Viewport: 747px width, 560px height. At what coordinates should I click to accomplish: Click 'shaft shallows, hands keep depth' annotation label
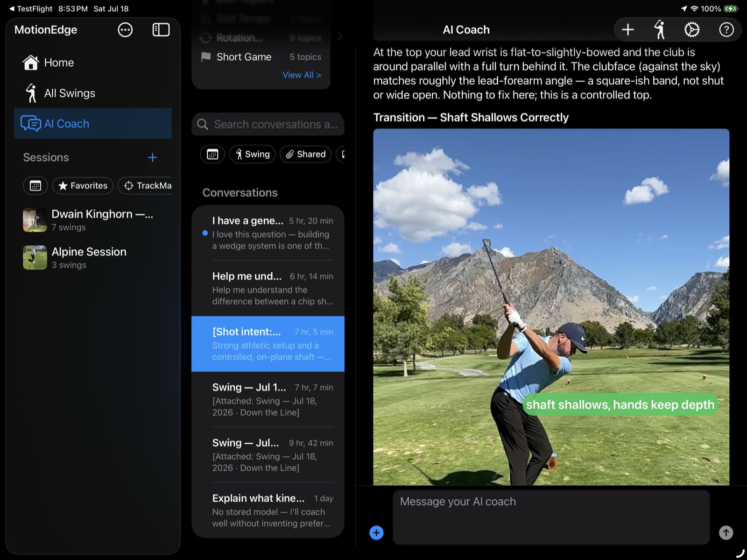click(x=620, y=404)
